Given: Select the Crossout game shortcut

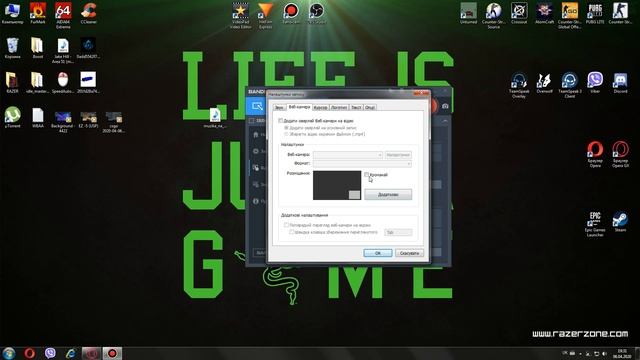Looking at the screenshot, I should tap(519, 13).
